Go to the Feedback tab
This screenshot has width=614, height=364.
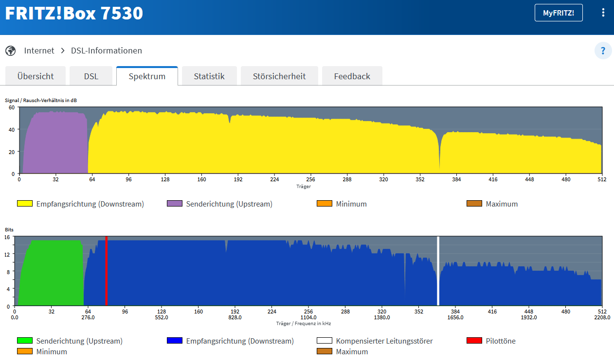352,76
